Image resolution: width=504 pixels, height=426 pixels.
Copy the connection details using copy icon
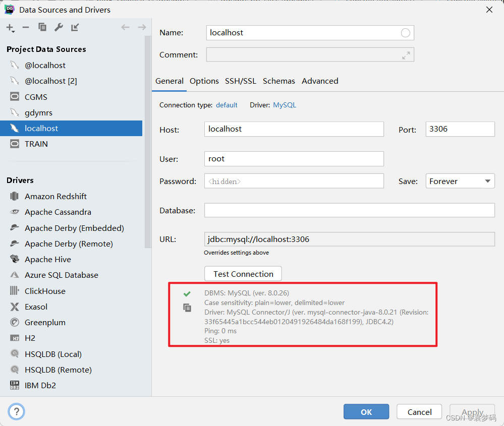pyautogui.click(x=187, y=308)
